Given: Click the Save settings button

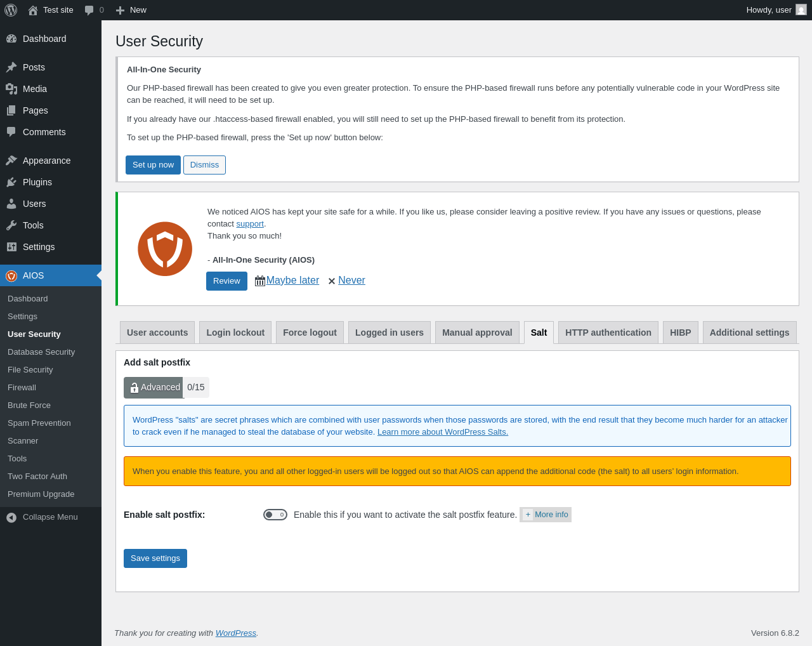Looking at the screenshot, I should (155, 558).
